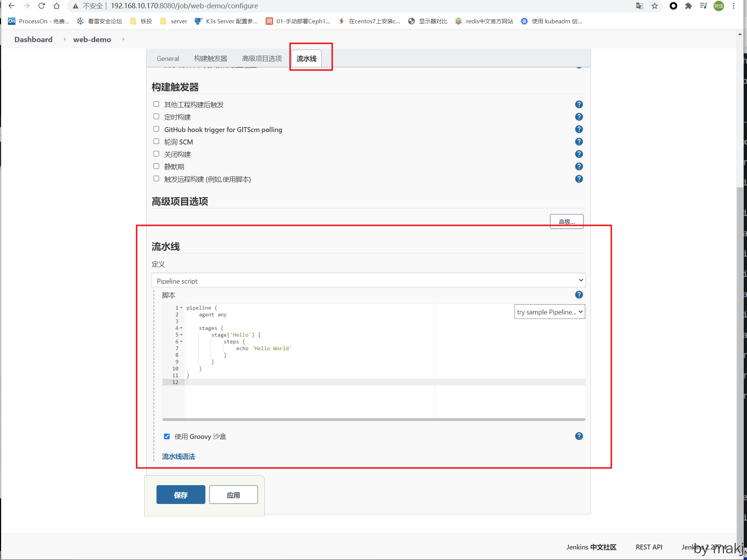747x560 pixels.
Task: Open 流水线语法 link
Action: pos(178,457)
